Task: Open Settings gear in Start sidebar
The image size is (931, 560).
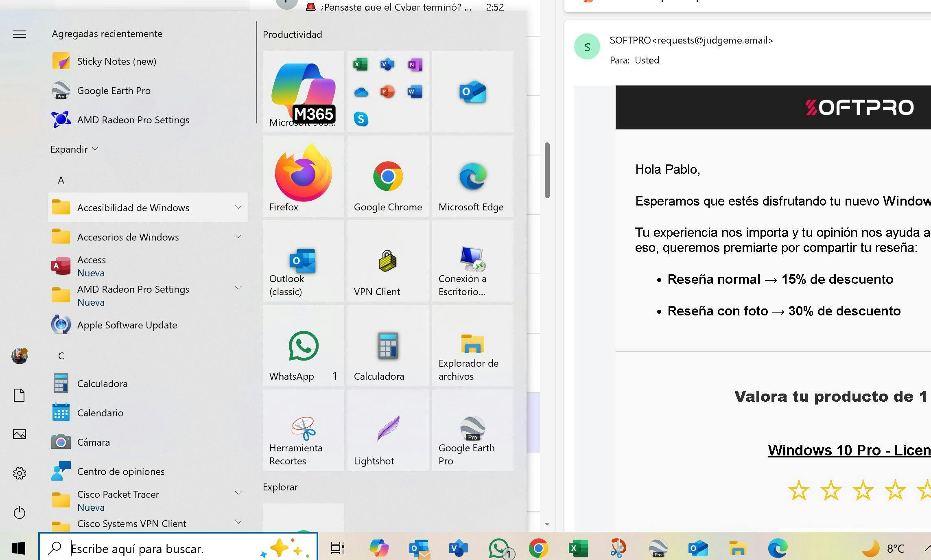Action: 20,473
